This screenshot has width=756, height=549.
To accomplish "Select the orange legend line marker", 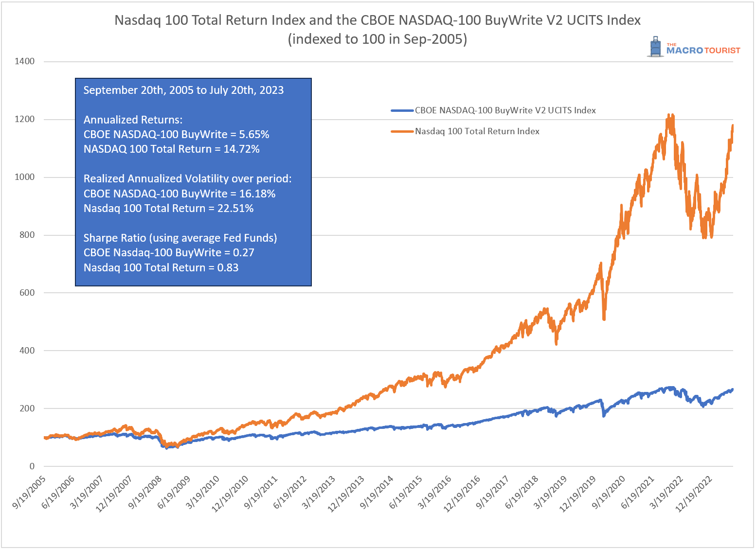I will coord(402,131).
